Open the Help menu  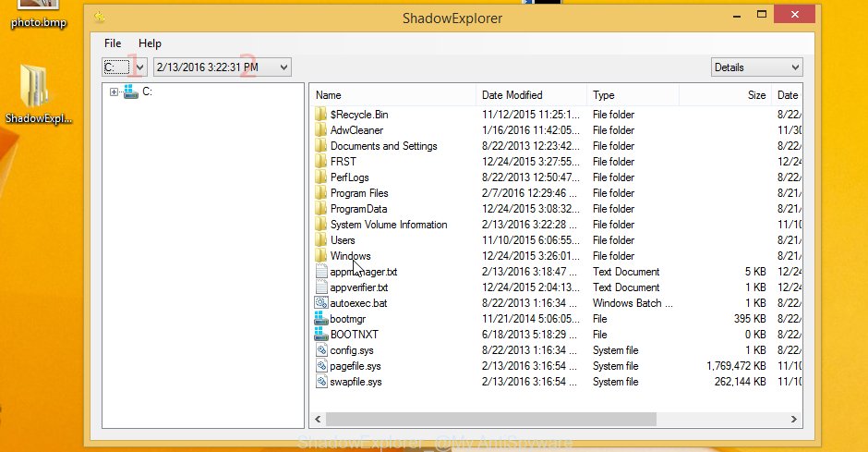(x=150, y=43)
